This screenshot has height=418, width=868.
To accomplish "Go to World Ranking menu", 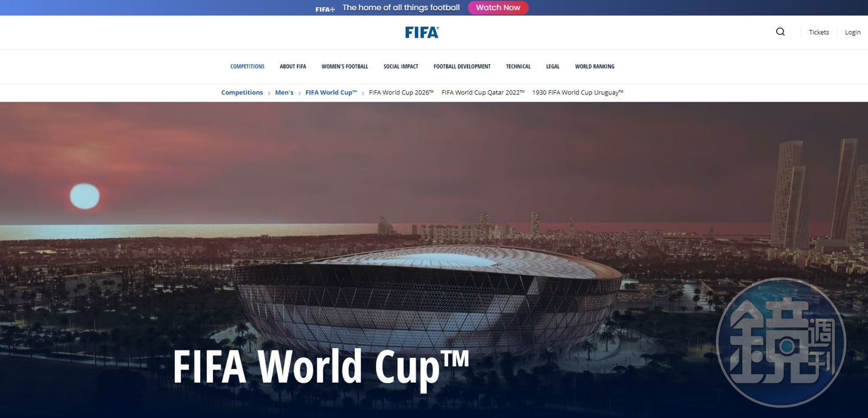I will 595,67.
